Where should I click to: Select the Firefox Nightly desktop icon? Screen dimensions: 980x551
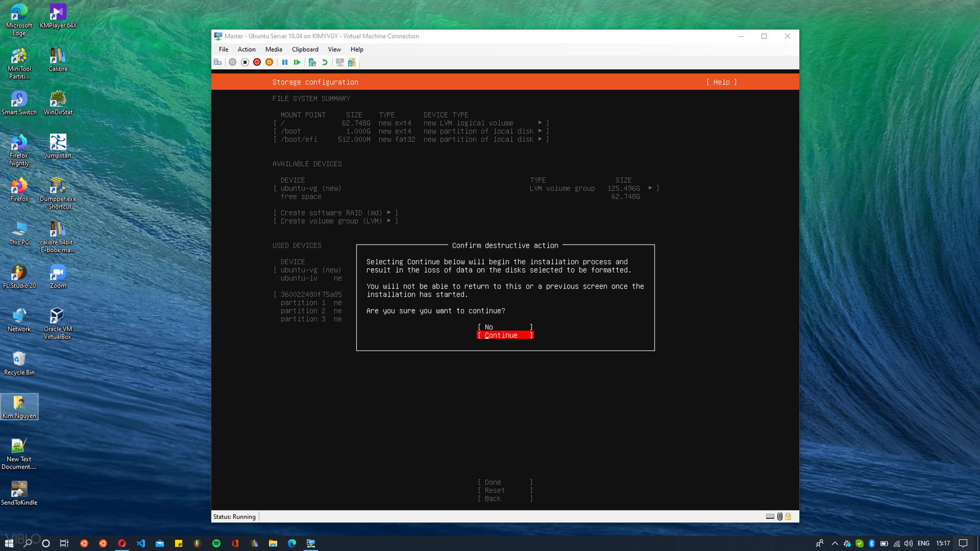pyautogui.click(x=19, y=150)
